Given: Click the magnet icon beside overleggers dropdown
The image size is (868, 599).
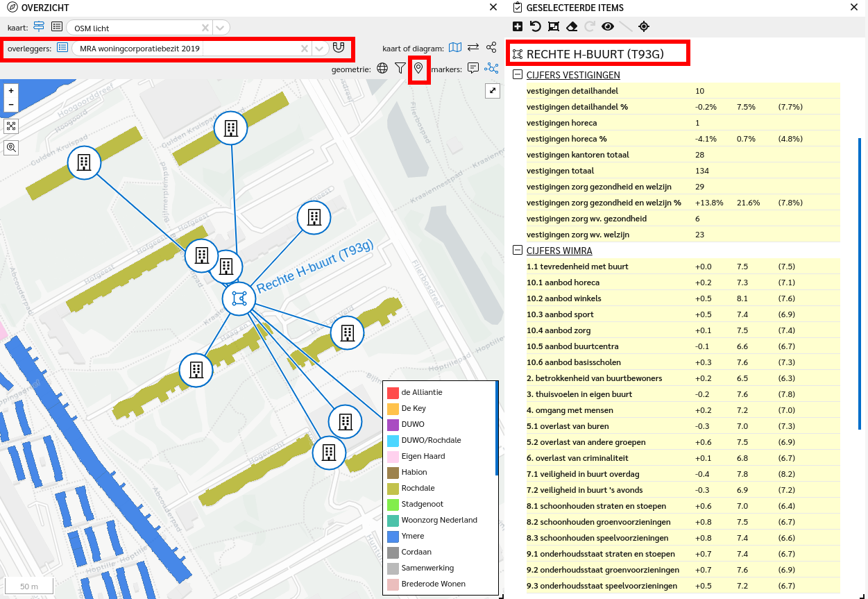Looking at the screenshot, I should [x=339, y=48].
